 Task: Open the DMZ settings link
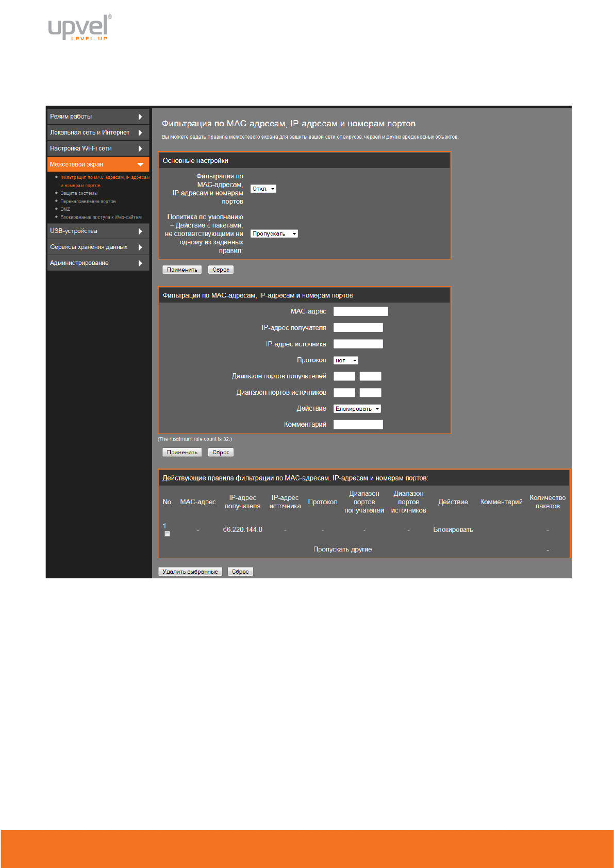65,209
